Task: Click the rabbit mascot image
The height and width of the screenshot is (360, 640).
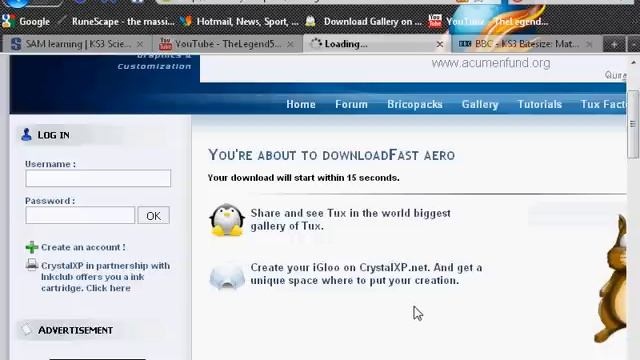Action: point(610,278)
